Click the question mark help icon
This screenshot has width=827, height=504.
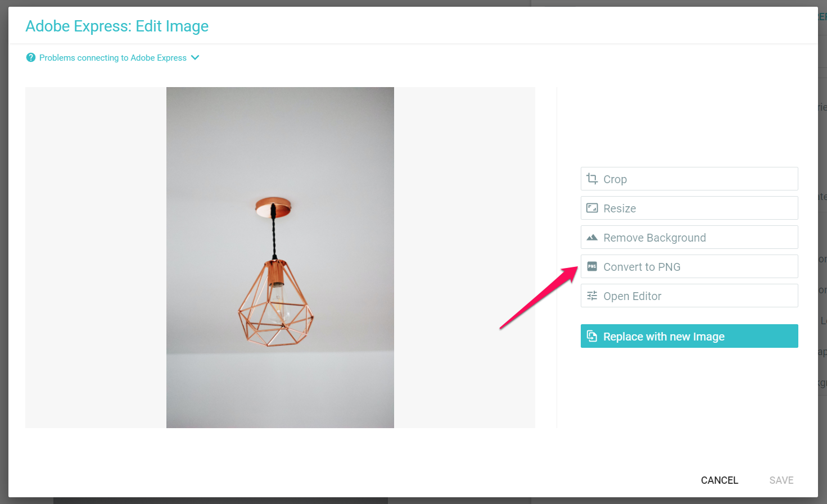(31, 57)
